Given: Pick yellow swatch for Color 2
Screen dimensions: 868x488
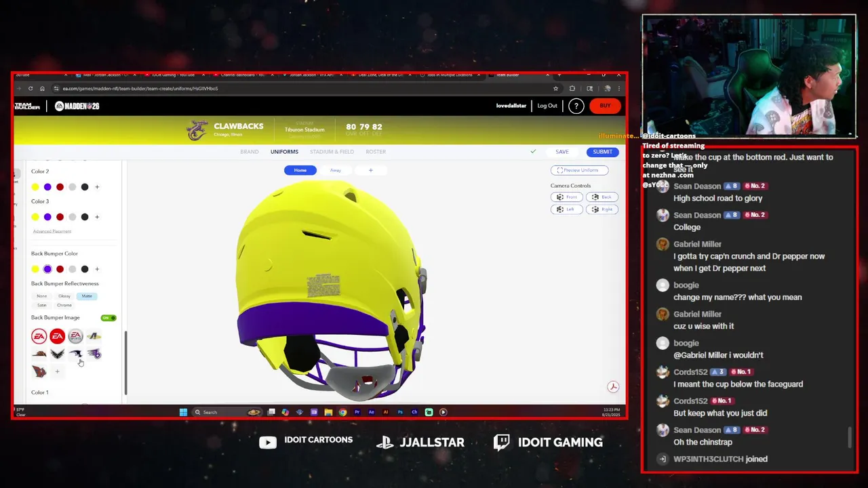Looking at the screenshot, I should (35, 187).
